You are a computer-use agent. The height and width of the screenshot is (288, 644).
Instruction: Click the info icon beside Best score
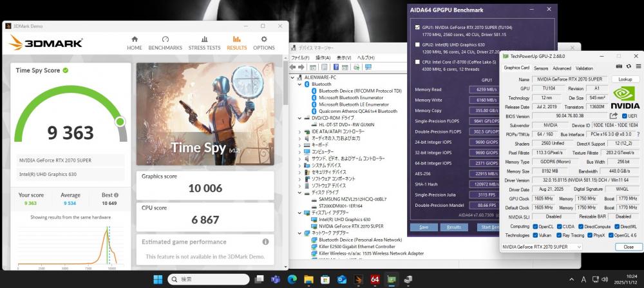(x=116, y=195)
